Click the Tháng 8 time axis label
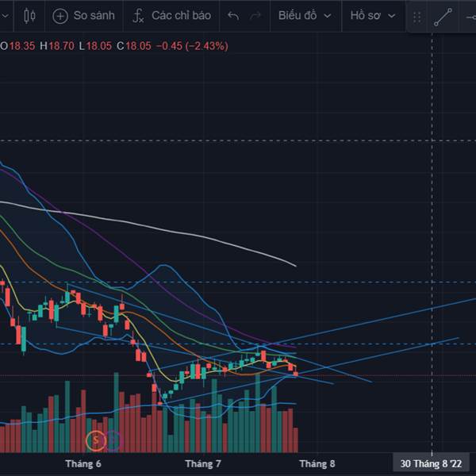Image resolution: width=476 pixels, height=476 pixels. tap(317, 464)
